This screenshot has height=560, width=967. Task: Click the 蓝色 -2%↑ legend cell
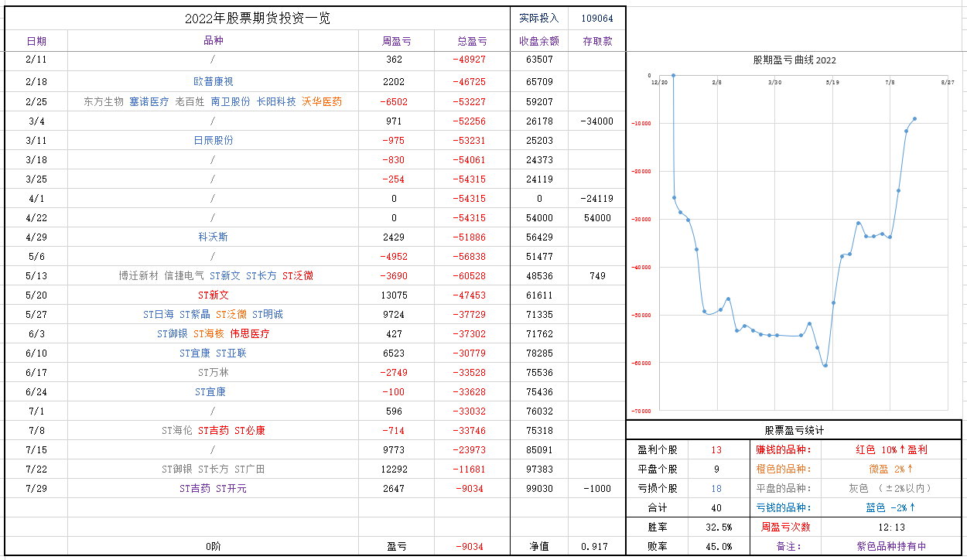891,507
